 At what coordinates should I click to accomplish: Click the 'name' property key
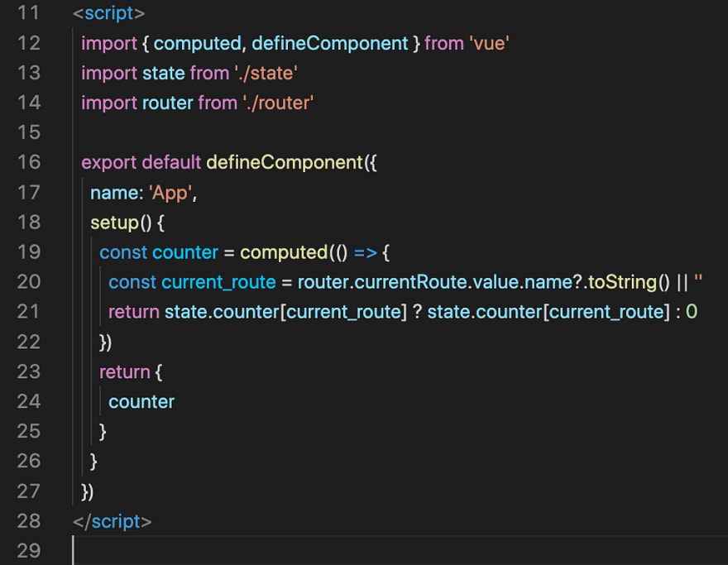point(114,192)
